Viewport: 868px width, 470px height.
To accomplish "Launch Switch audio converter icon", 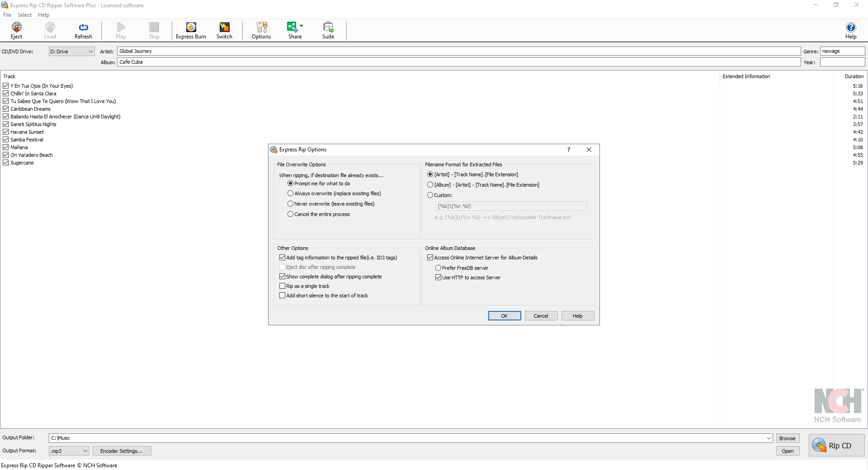I will pyautogui.click(x=224, y=28).
